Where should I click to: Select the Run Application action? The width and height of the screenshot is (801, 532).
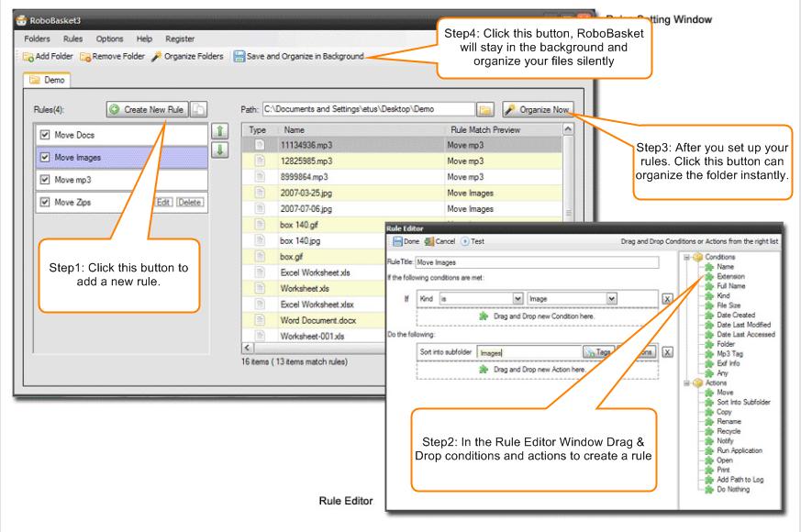tap(740, 450)
